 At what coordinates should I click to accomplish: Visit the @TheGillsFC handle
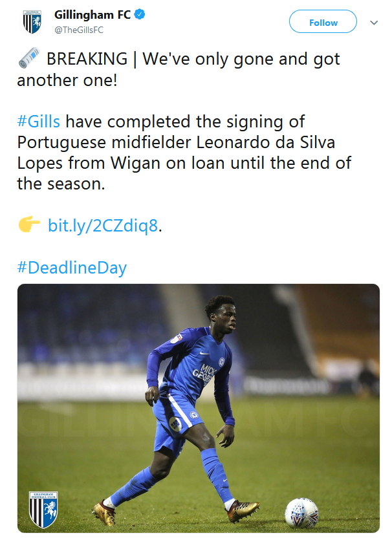point(78,30)
